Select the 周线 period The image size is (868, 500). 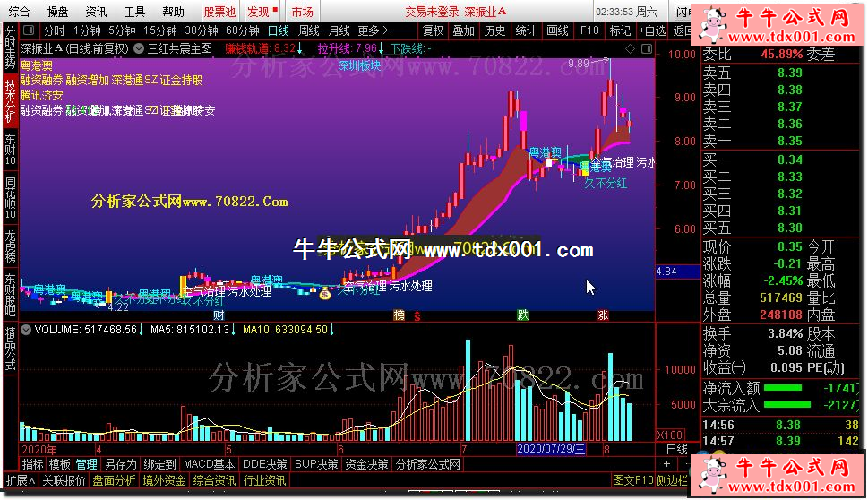click(x=309, y=30)
